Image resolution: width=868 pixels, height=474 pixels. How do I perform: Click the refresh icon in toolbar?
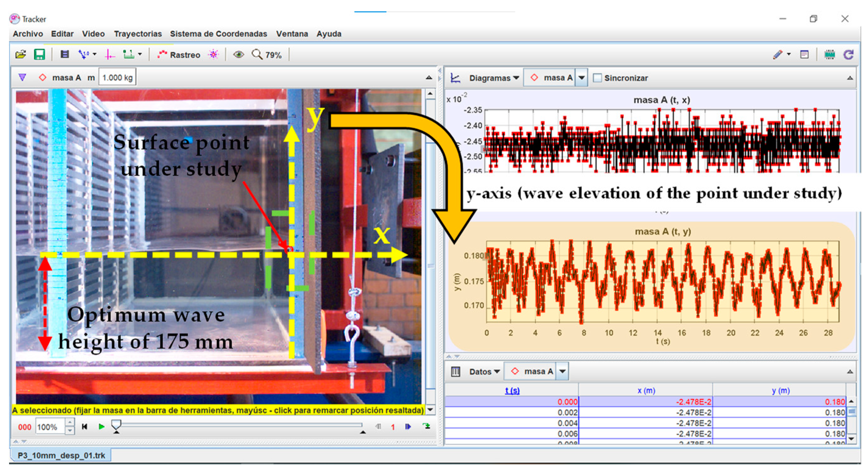coord(848,54)
